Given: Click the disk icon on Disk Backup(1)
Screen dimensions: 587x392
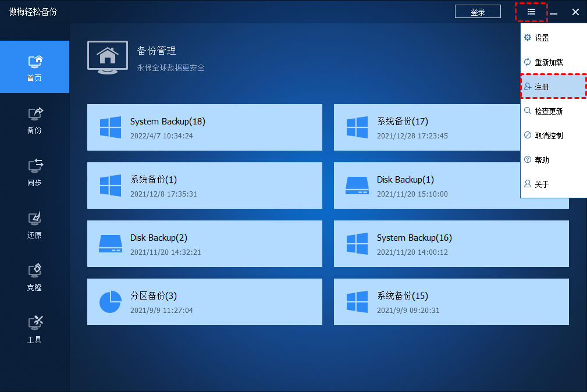Looking at the screenshot, I should click(x=357, y=186).
